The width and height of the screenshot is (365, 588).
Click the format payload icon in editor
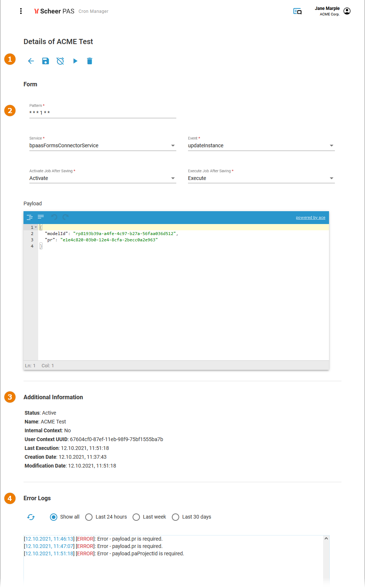click(x=30, y=217)
